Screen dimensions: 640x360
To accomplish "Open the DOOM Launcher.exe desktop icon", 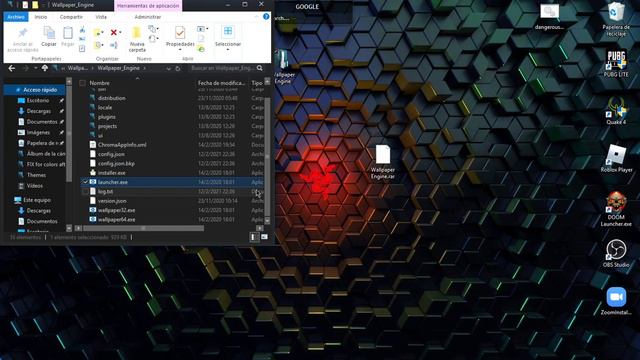I will tap(616, 209).
